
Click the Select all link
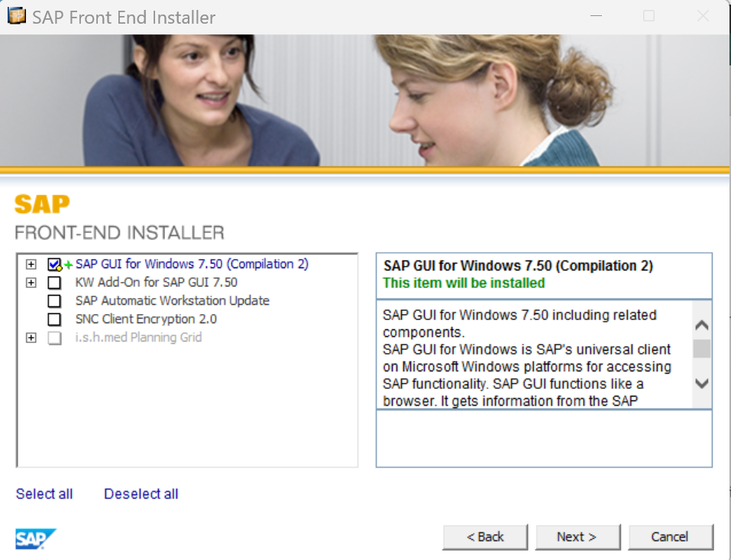coord(44,494)
